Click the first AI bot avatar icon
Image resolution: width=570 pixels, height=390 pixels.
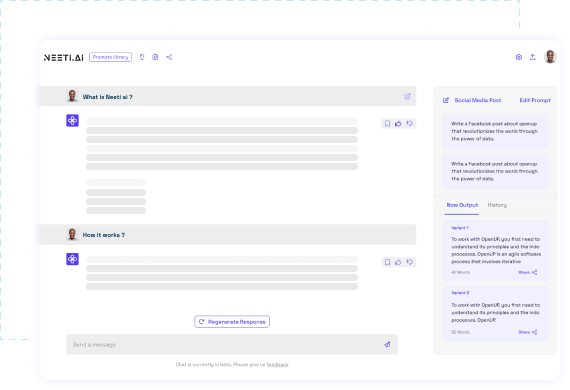click(72, 121)
